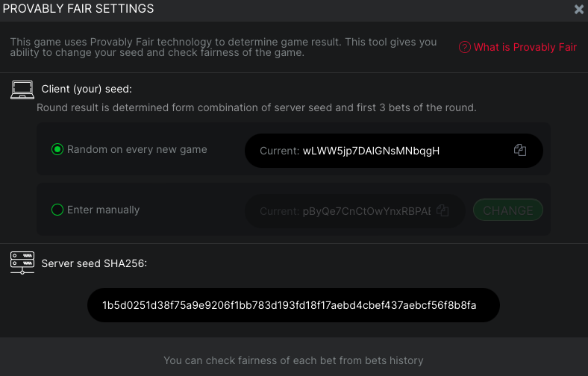Image resolution: width=588 pixels, height=376 pixels.
Task: Click the Enter manually label text
Action: [103, 210]
